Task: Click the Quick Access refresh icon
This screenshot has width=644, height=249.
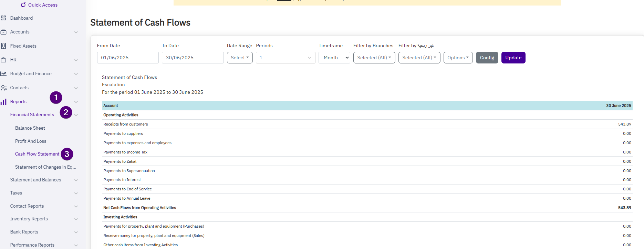Action: pos(23,5)
